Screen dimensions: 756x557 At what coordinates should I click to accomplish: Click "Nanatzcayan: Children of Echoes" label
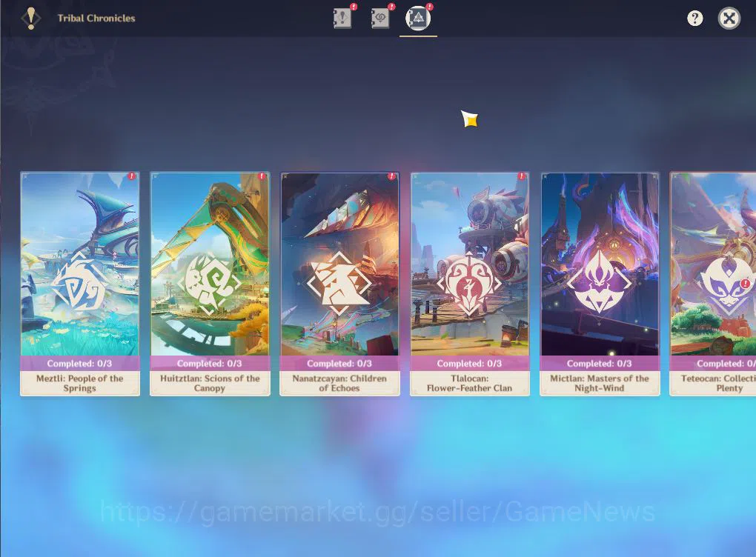pos(339,383)
